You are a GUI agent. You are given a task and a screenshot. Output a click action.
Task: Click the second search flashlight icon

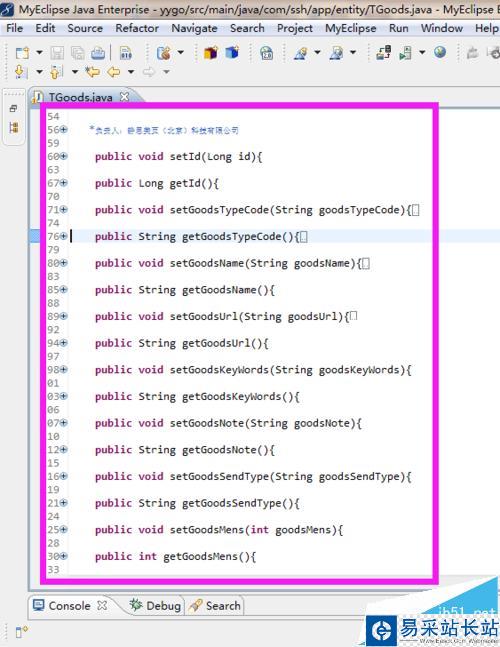coord(336,53)
